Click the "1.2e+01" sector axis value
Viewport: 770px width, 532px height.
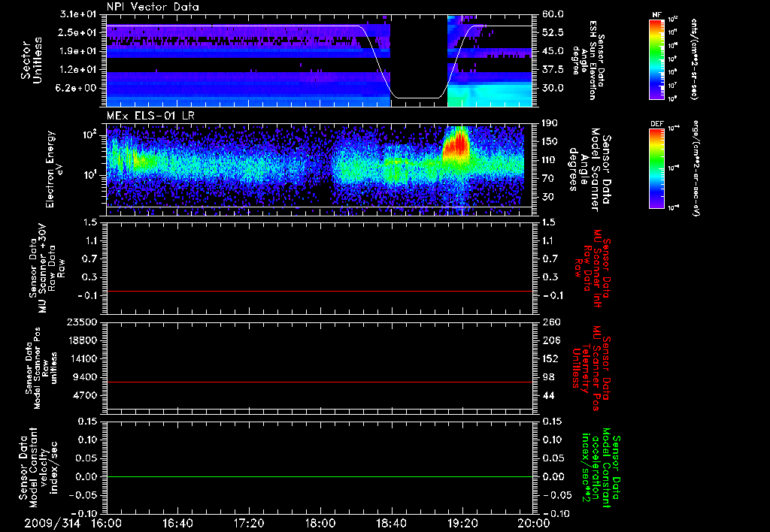78,70
